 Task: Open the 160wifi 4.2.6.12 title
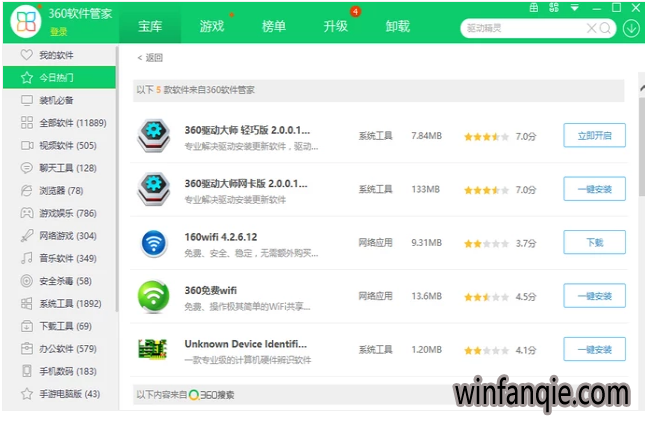[221, 237]
